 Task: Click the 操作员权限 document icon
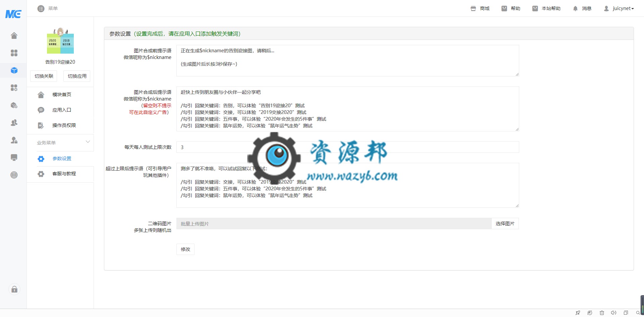pos(41,126)
